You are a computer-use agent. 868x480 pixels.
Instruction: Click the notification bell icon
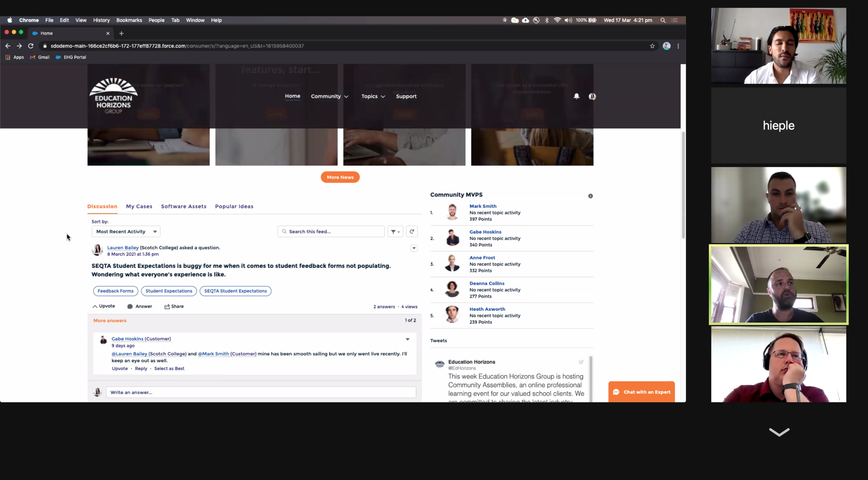pyautogui.click(x=577, y=96)
